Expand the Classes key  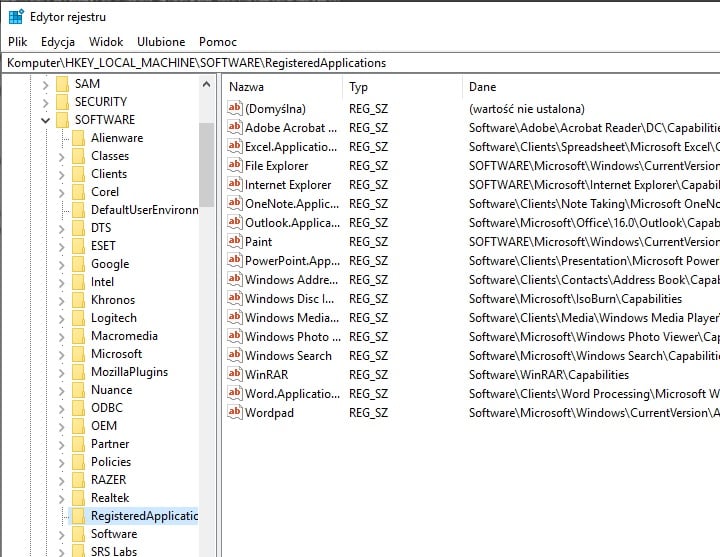pos(62,156)
